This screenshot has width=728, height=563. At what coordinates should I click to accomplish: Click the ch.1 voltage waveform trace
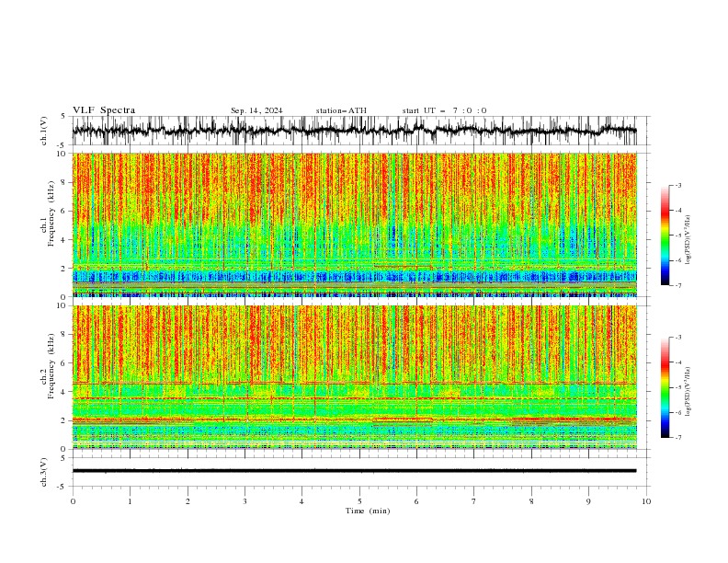coord(354,131)
